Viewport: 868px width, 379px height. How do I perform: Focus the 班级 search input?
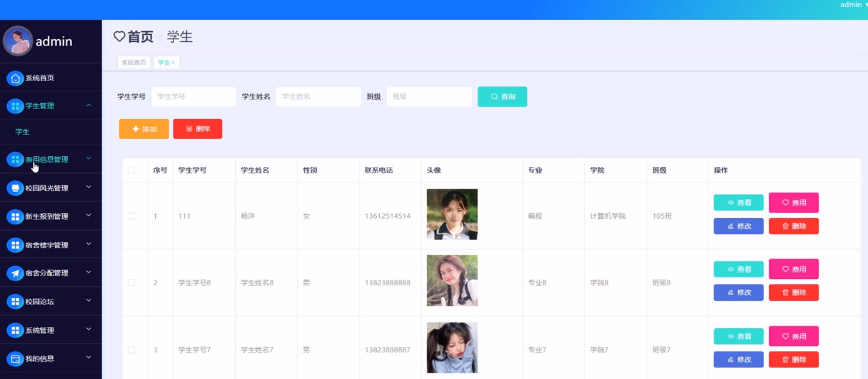point(429,97)
